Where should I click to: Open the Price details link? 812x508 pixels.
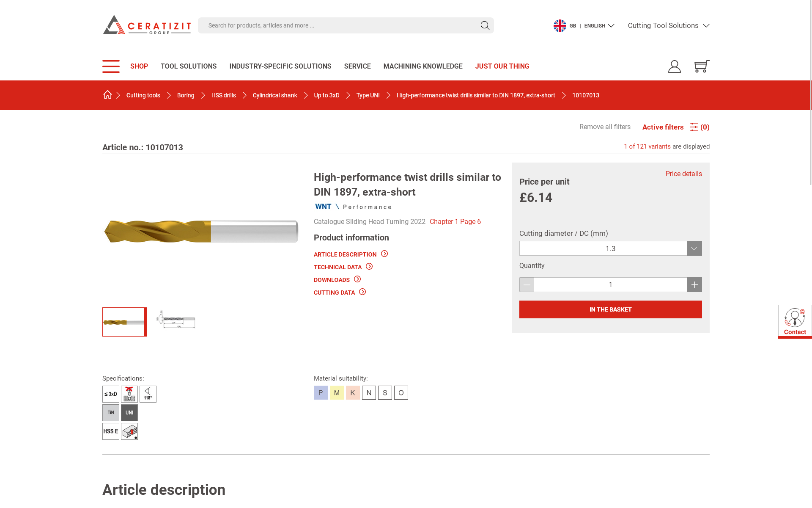pyautogui.click(x=683, y=174)
